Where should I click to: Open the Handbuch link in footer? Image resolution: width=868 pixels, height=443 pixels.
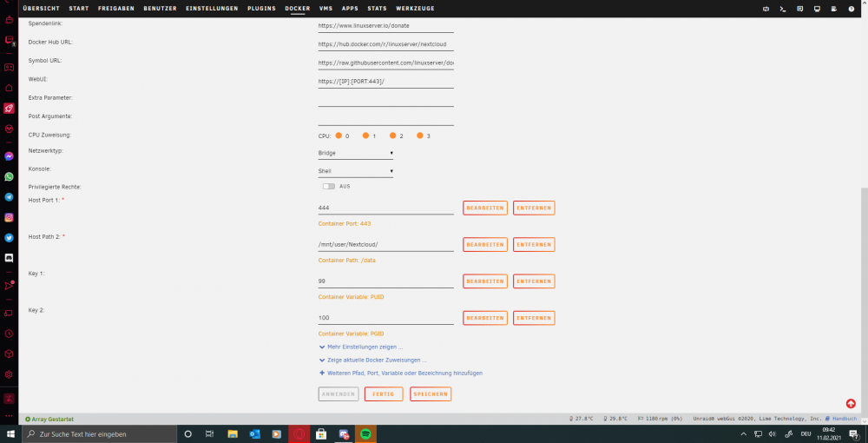[x=845, y=420]
